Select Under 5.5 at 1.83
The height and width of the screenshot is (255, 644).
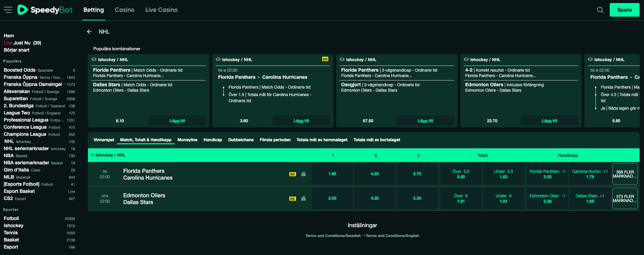point(503,174)
